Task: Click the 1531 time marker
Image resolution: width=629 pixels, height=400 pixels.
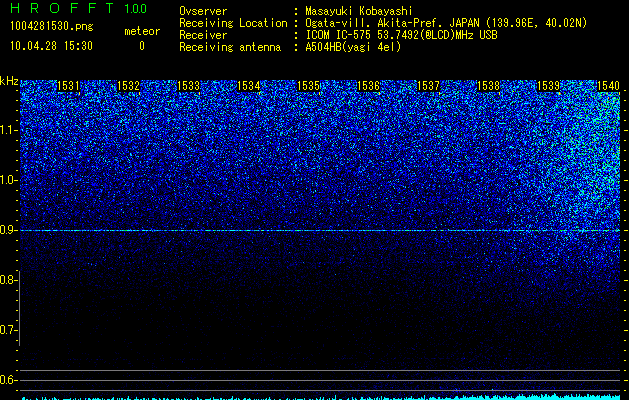Action: 68,86
